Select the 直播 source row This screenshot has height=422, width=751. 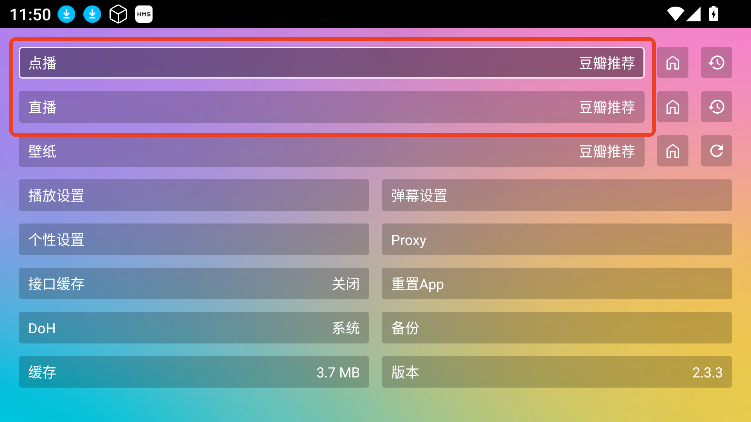pos(331,107)
